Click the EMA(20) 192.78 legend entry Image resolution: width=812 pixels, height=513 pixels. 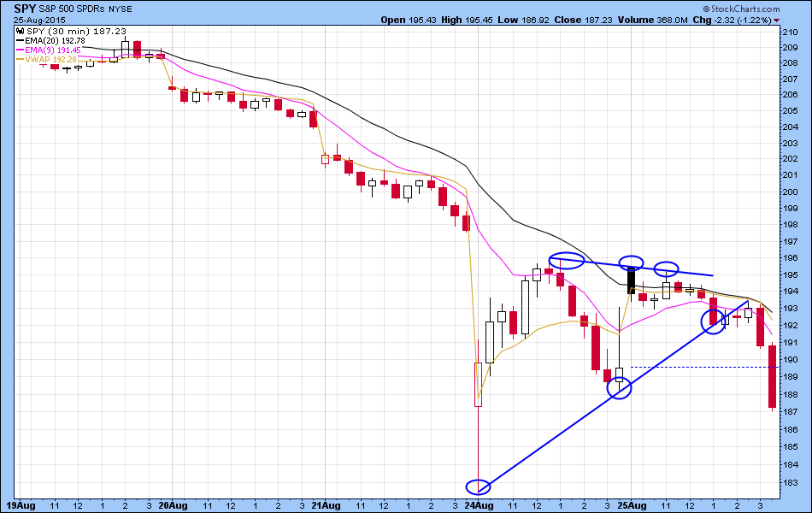(55, 40)
